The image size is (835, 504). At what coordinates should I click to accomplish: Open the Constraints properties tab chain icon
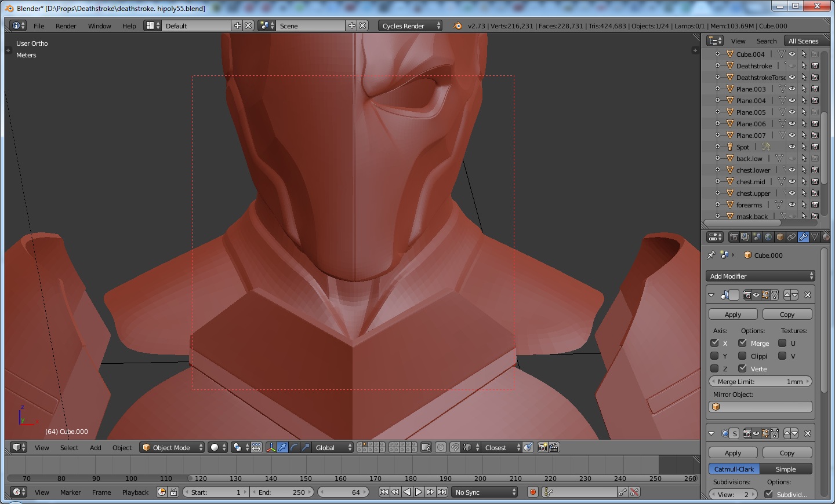click(792, 237)
